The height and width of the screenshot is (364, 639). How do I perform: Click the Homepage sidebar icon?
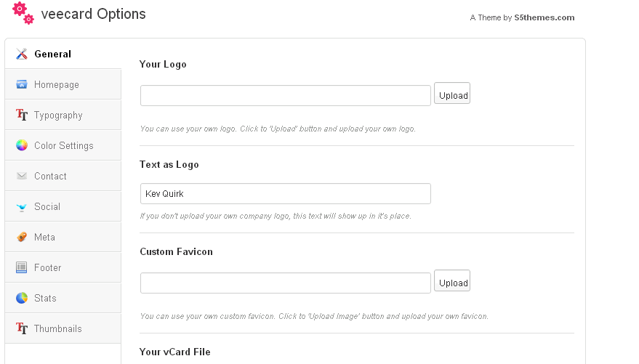[x=21, y=84]
